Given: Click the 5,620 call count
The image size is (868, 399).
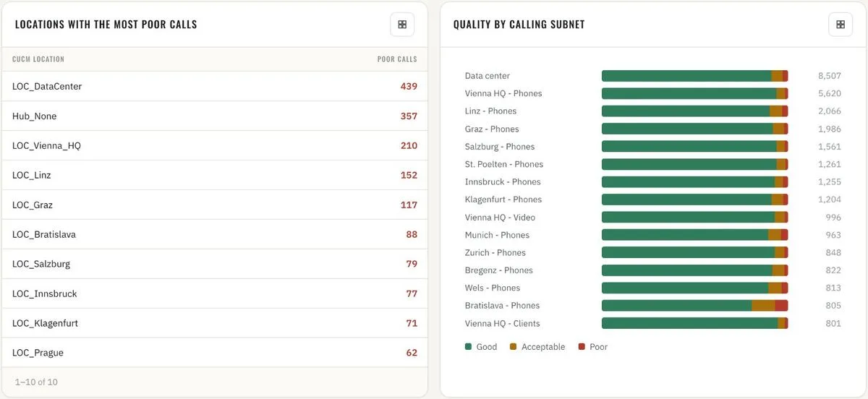Looking at the screenshot, I should (x=830, y=93).
